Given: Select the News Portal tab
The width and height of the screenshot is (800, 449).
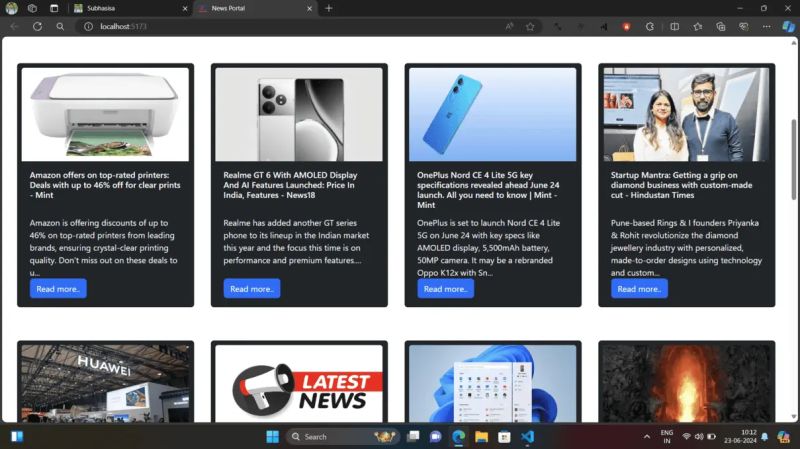Looking at the screenshot, I should [x=255, y=8].
